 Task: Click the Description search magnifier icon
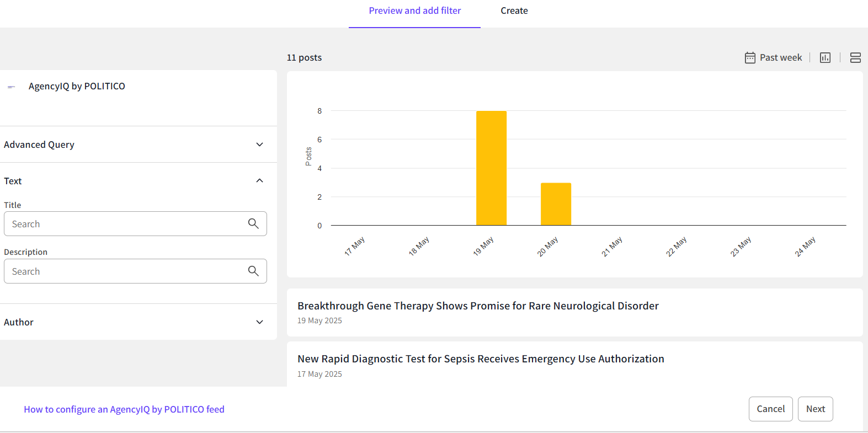click(253, 271)
